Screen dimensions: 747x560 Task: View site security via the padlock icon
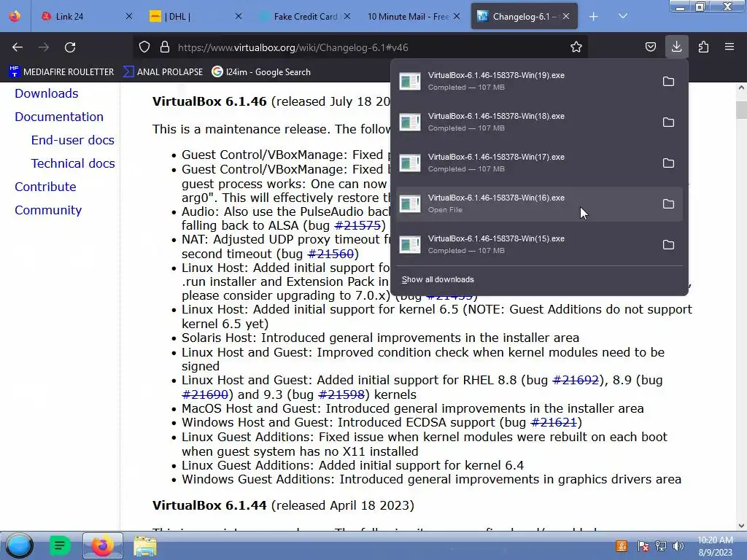click(x=165, y=47)
